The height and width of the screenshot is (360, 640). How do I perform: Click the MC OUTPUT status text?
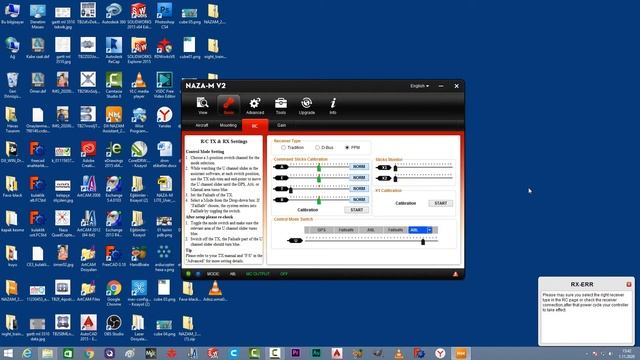pos(258,274)
